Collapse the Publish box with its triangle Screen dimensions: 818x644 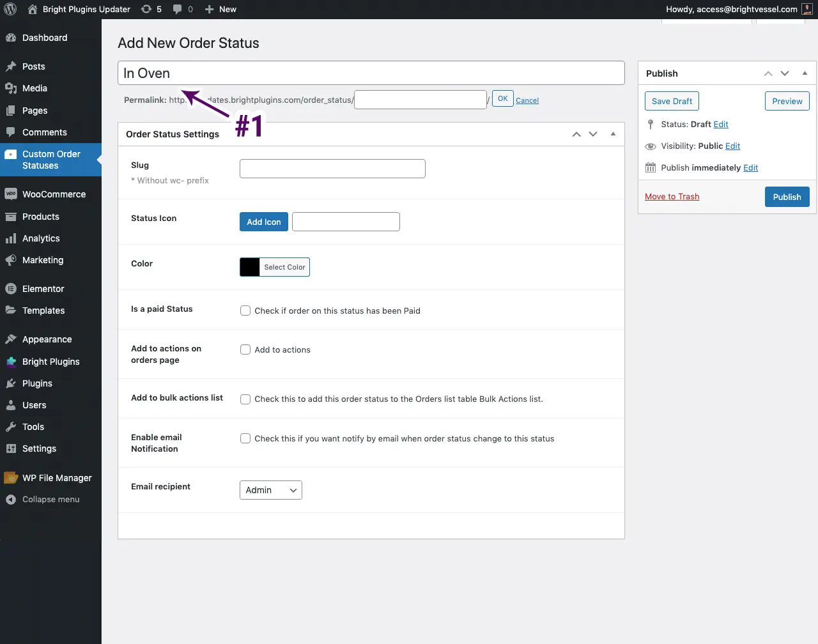click(x=805, y=73)
